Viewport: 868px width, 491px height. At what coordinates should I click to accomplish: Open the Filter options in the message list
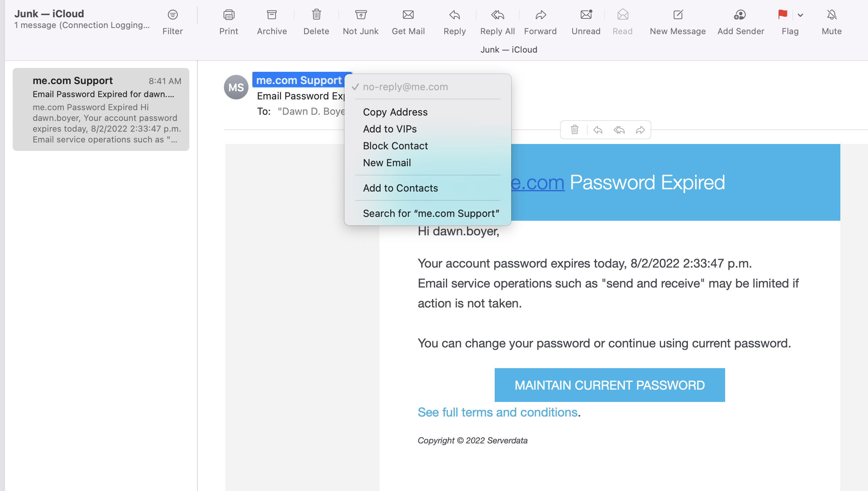pos(172,15)
